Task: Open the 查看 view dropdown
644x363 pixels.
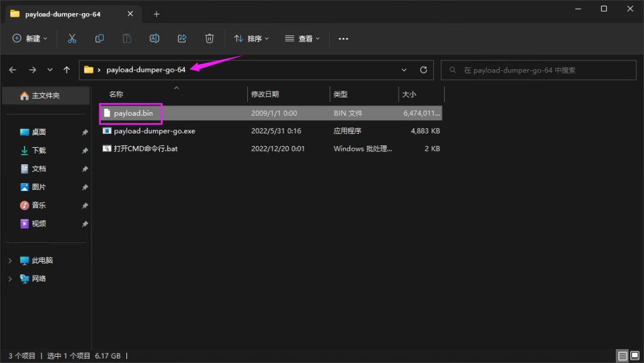Action: click(301, 38)
